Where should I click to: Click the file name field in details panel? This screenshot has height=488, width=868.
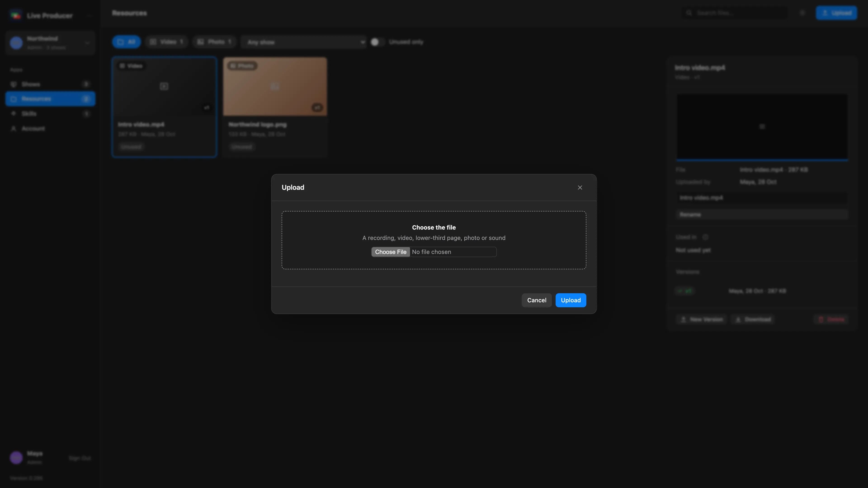pyautogui.click(x=762, y=198)
